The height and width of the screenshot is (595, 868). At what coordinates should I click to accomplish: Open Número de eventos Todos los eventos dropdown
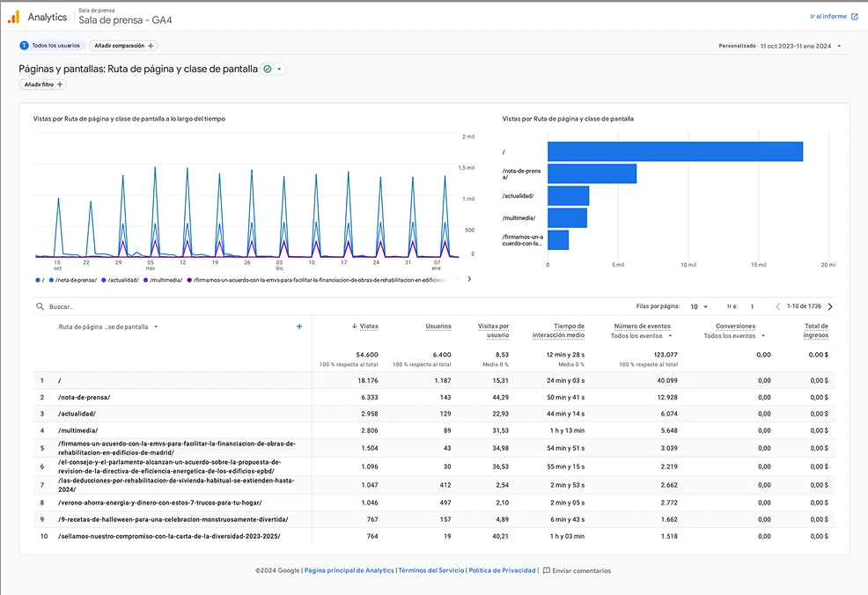coord(671,336)
